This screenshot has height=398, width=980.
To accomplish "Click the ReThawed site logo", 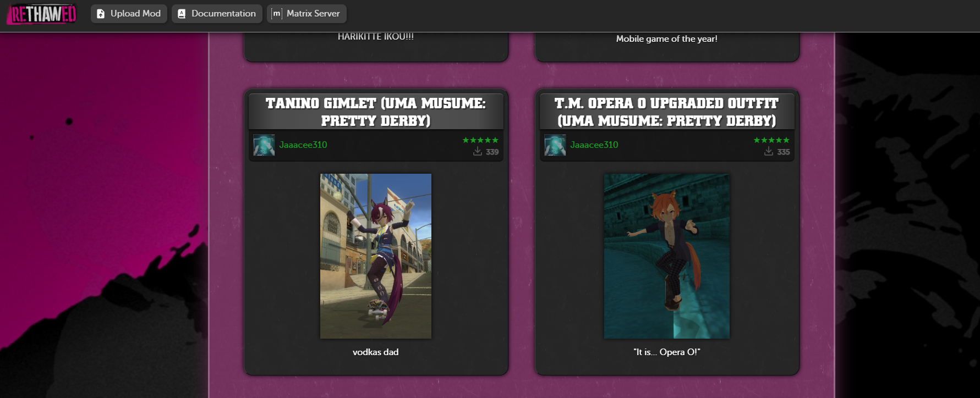I will coord(42,14).
